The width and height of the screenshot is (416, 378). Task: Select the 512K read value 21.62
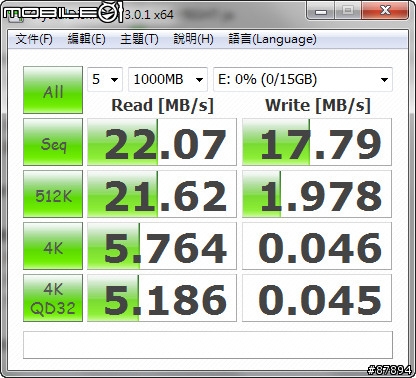coord(162,194)
